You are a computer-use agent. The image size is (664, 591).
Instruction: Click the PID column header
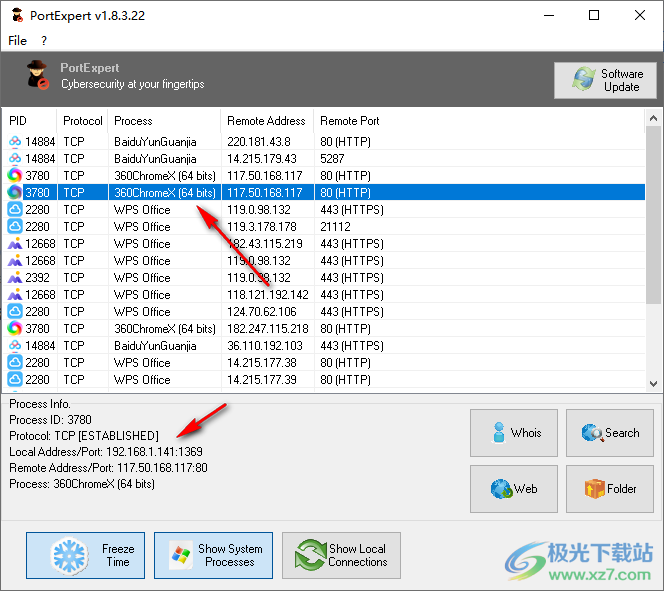(30, 121)
